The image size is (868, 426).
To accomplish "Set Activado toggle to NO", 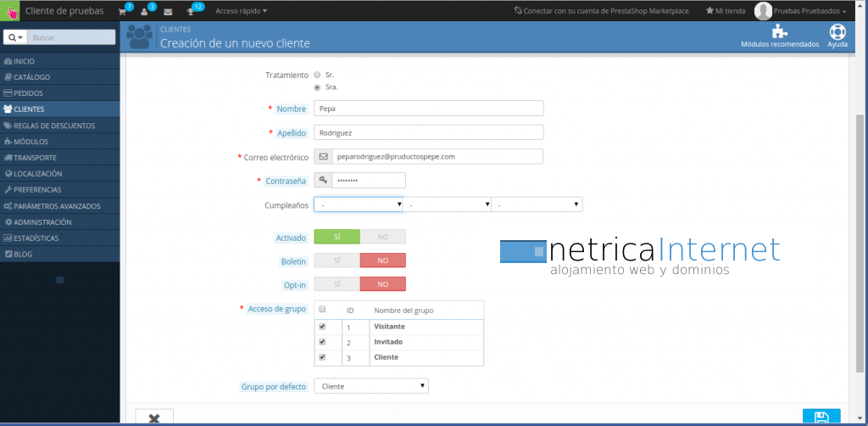I will [383, 237].
